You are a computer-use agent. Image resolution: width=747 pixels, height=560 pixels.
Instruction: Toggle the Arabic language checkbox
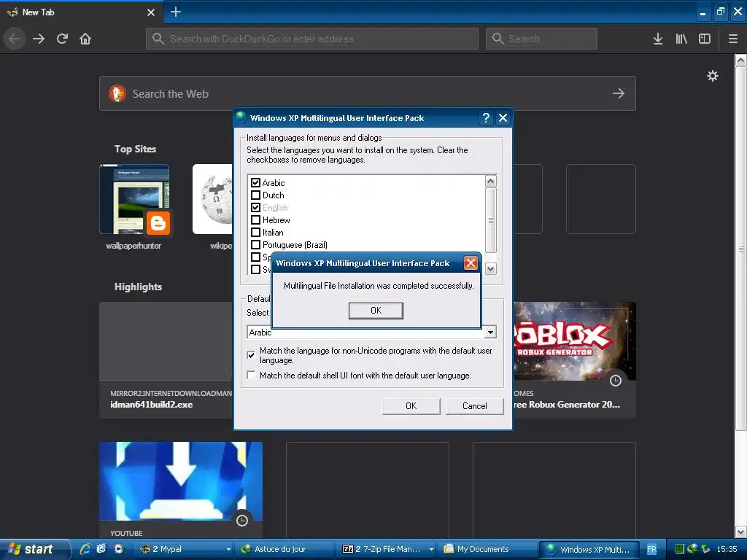(255, 182)
